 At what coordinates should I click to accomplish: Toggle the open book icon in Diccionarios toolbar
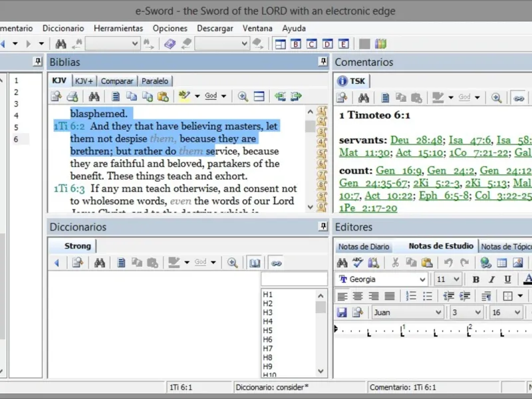pos(255,263)
